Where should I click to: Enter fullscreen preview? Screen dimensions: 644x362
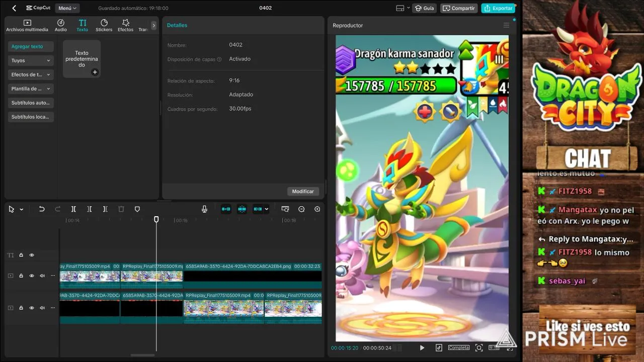pyautogui.click(x=510, y=347)
